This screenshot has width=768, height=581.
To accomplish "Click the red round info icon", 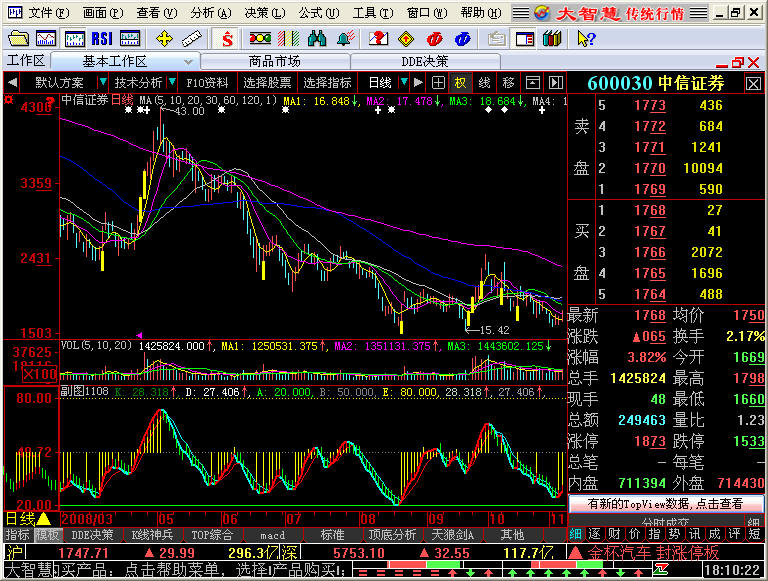I will click(x=434, y=38).
